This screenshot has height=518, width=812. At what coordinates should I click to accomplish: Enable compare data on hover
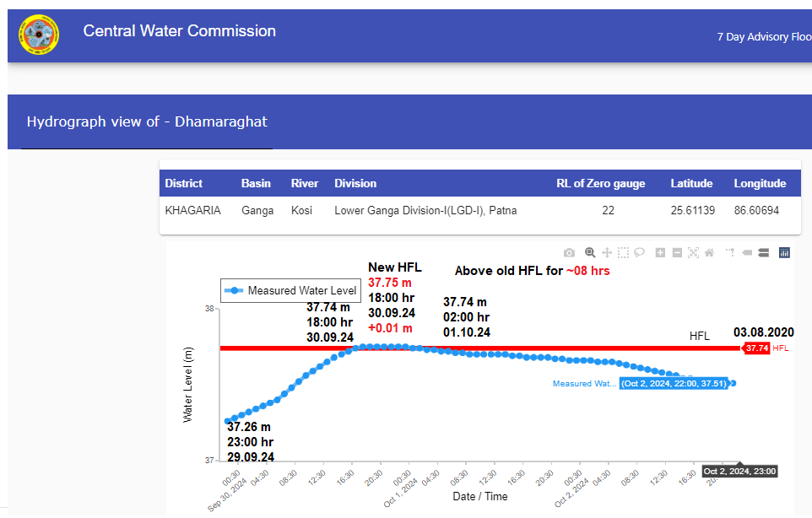tap(763, 252)
